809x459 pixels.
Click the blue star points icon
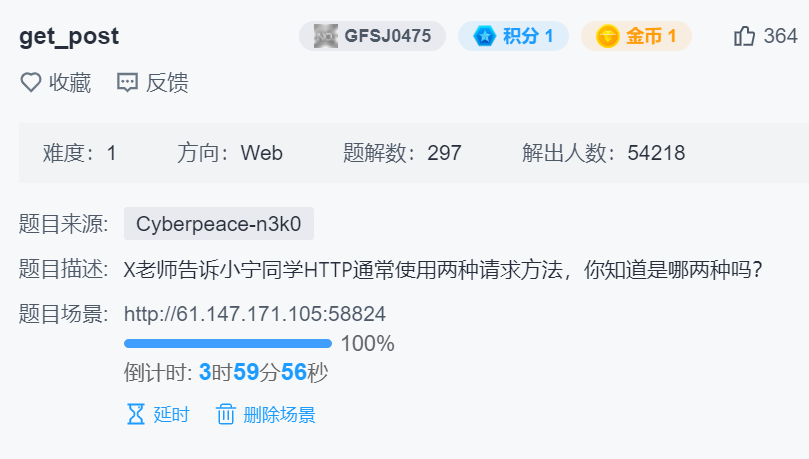484,36
